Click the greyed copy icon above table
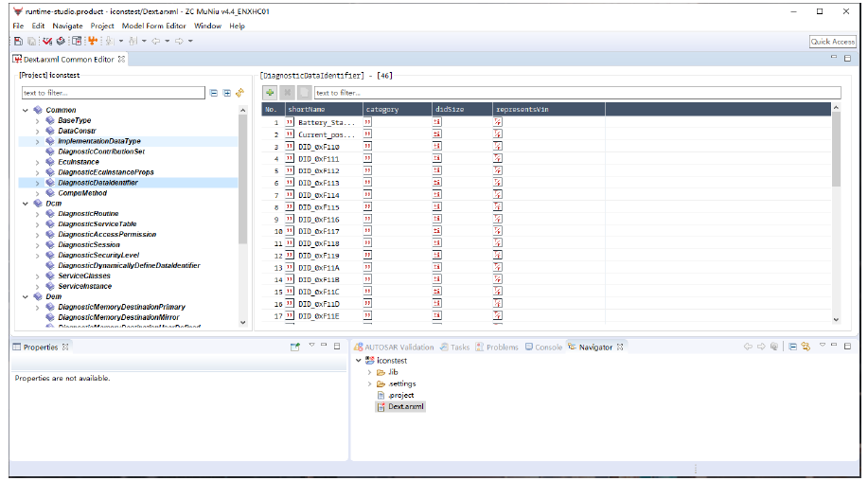 (304, 93)
